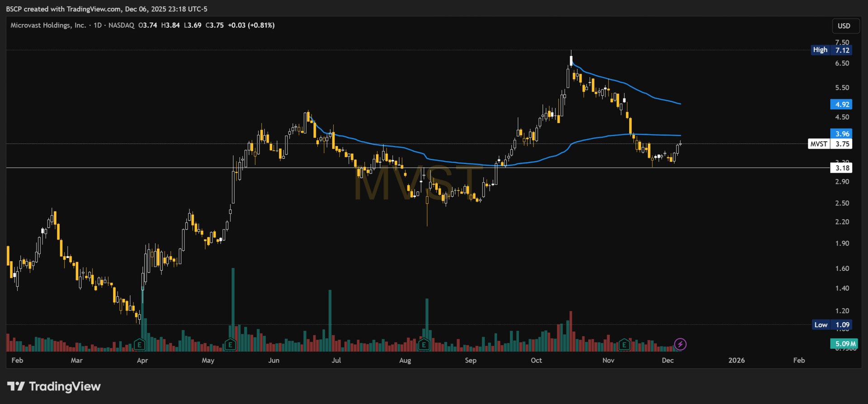Click the earnings E marker in mid-May

[x=230, y=345]
